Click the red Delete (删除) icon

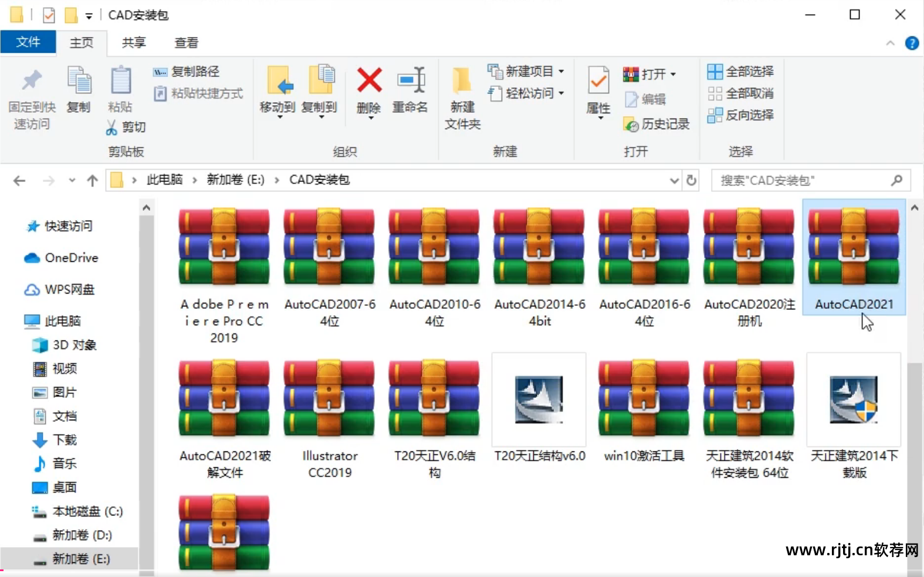[369, 81]
